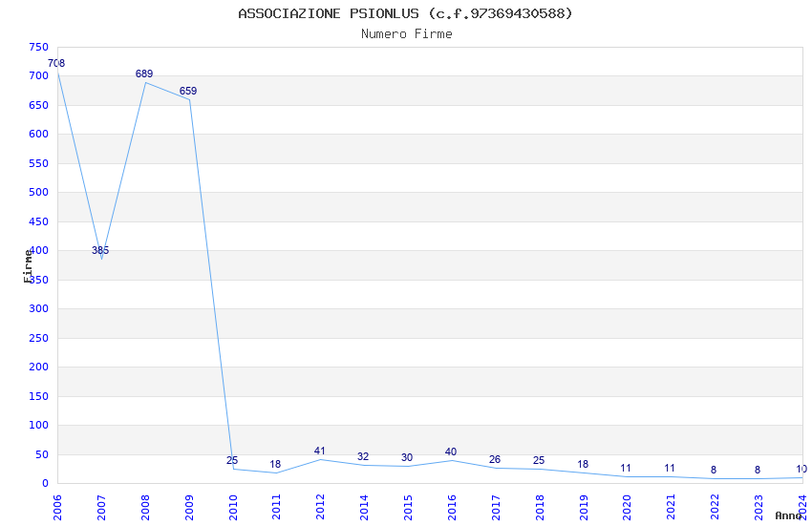Click the year label 2009
812x525 pixels.
click(x=189, y=508)
